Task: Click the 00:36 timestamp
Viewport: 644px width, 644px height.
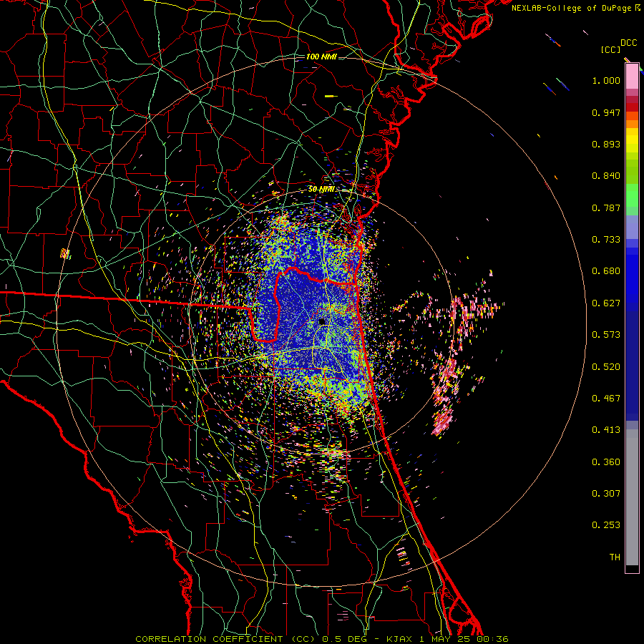Action: pos(492,639)
